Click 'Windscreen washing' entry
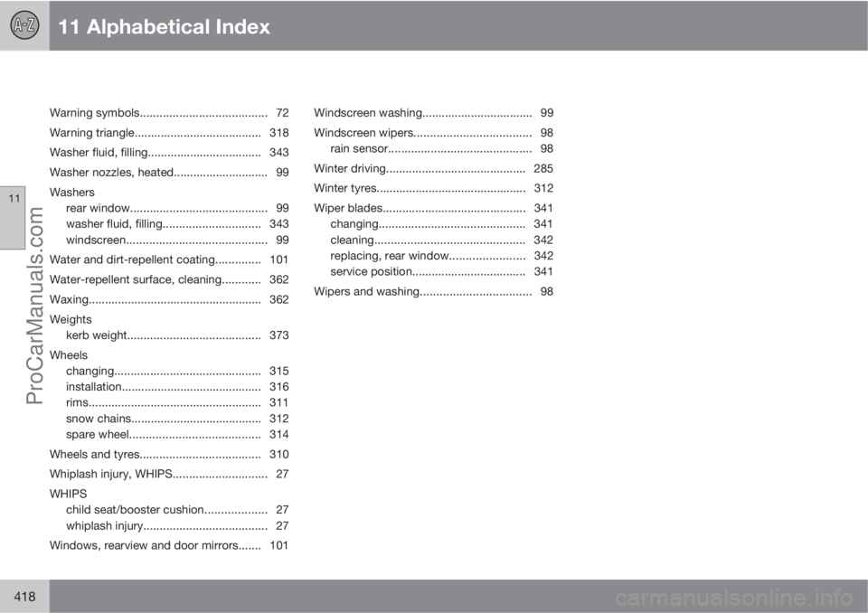The width and height of the screenshot is (868, 613). 433,113
